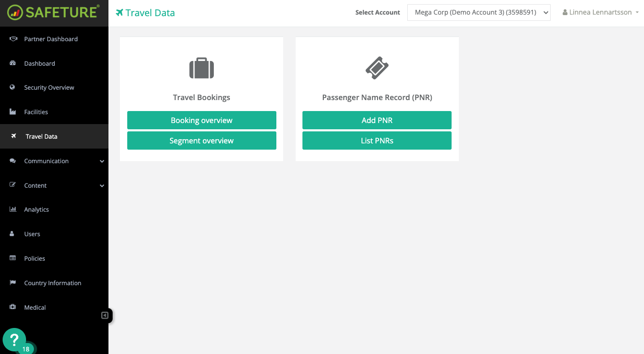This screenshot has width=644, height=354.
Task: Select the Travel Data airplane icon
Action: 12,136
